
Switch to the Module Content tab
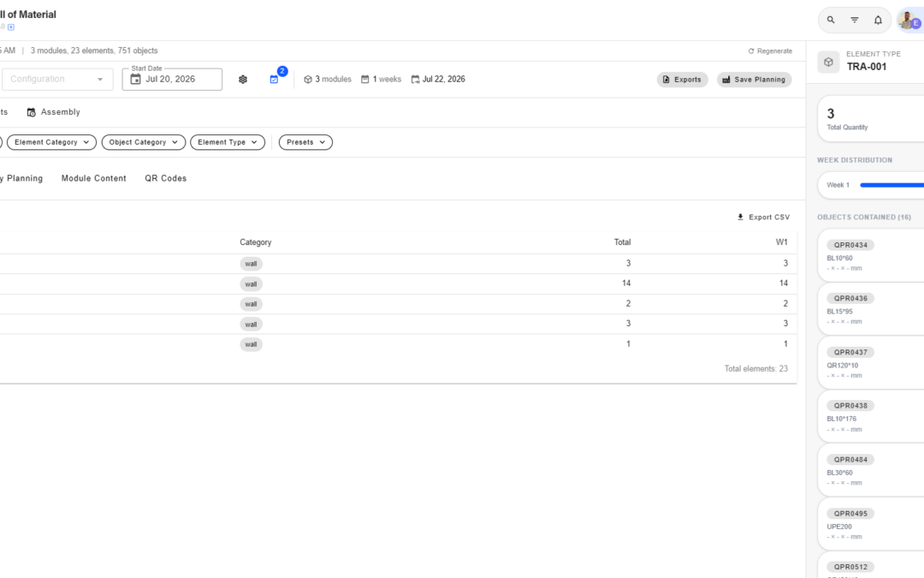94,178
